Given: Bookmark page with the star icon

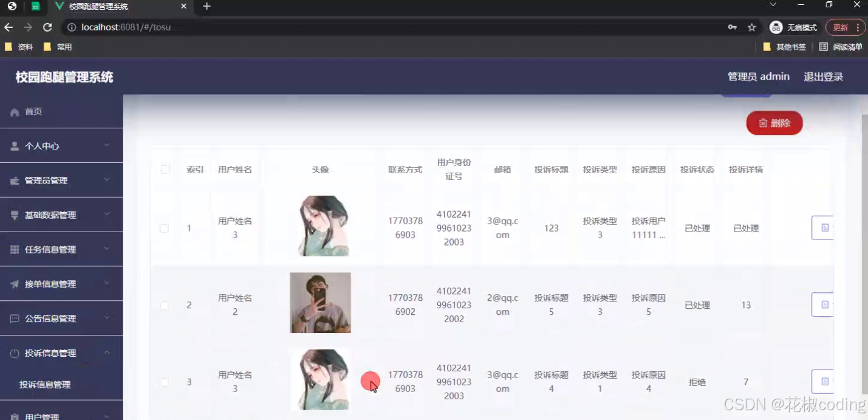Looking at the screenshot, I should [752, 27].
